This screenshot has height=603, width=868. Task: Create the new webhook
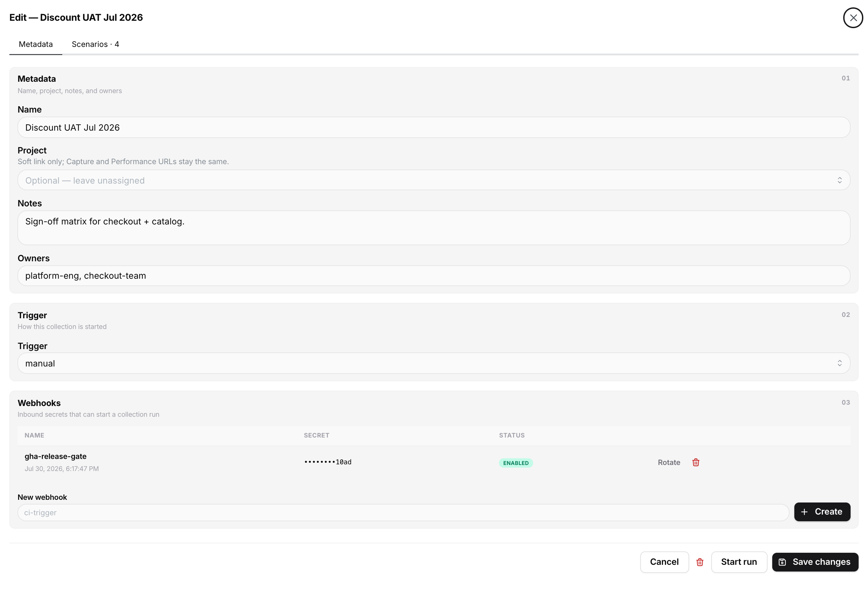coord(822,512)
